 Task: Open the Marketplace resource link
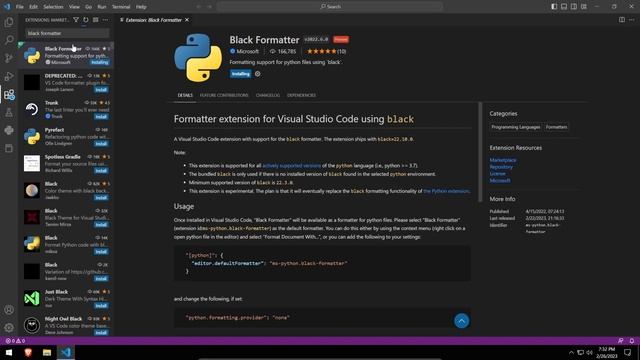click(x=503, y=160)
